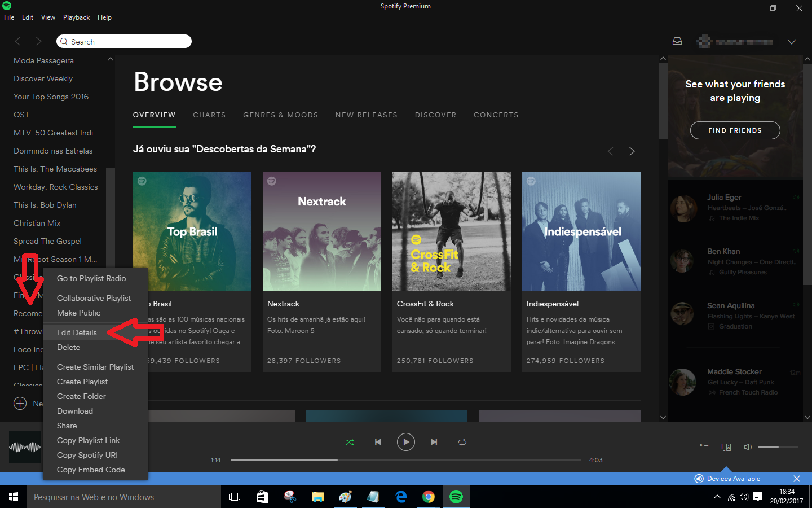Open the Windows Start menu

[14, 497]
